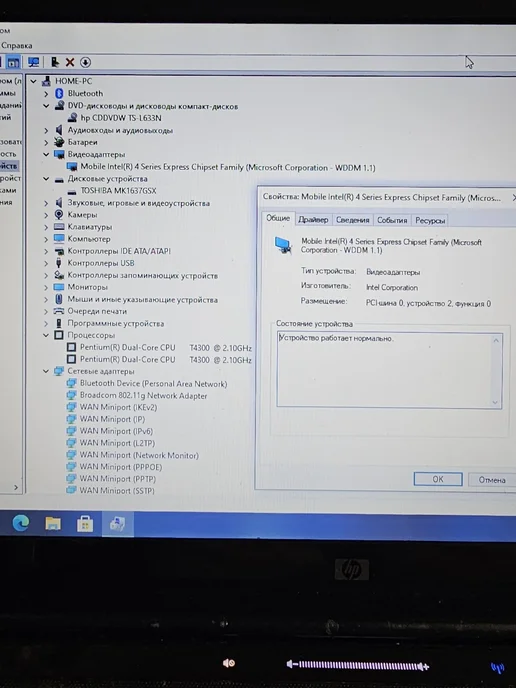The width and height of the screenshot is (516, 688).
Task: Collapse the Дисковые устройства category
Action: (46, 179)
